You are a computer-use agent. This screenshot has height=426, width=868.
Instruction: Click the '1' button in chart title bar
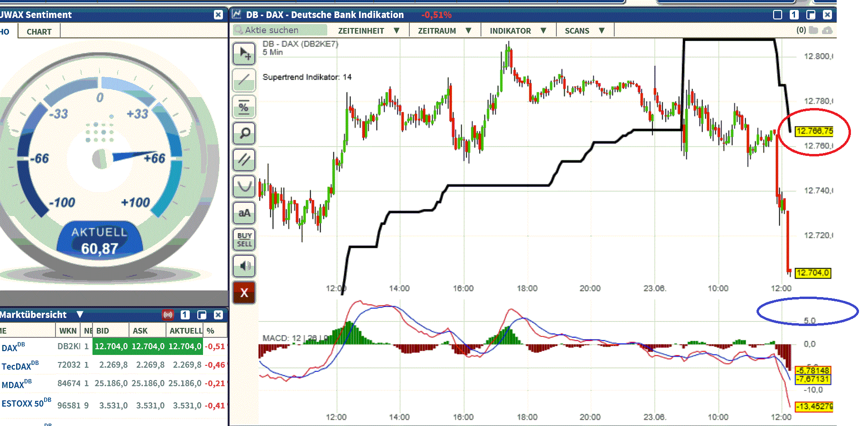[x=794, y=15]
